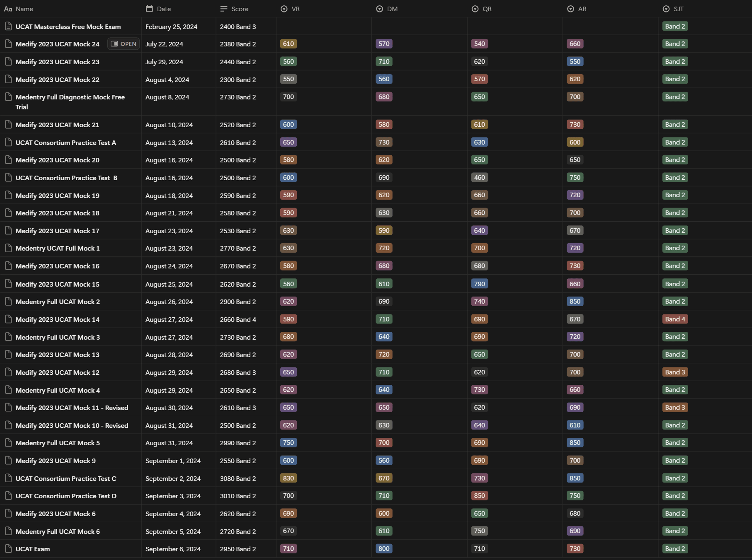This screenshot has width=752, height=560.
Task: Open the Medify 2023 UCAT Mock 6 title
Action: (x=56, y=514)
